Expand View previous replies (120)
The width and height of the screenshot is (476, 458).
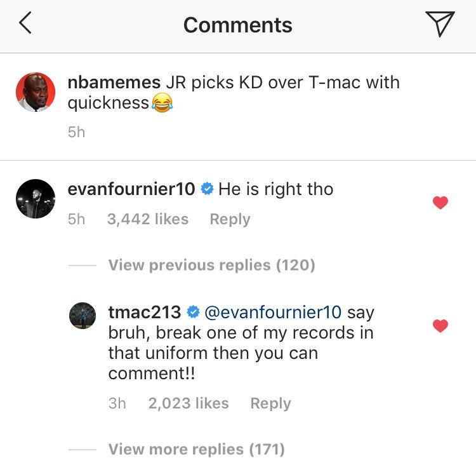(x=211, y=265)
